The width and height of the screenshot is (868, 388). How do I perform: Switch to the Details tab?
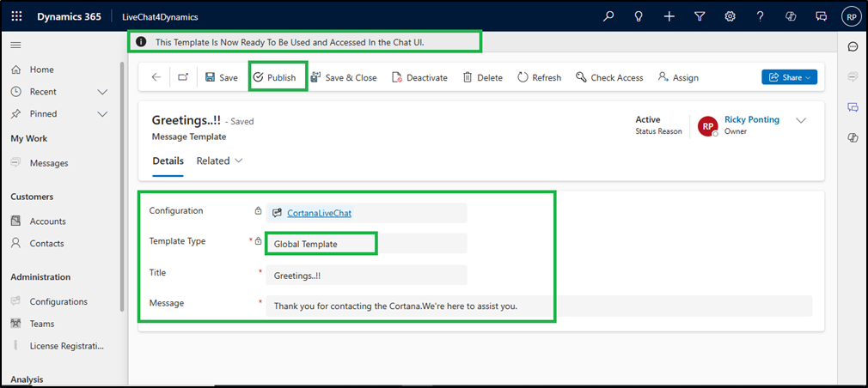click(168, 161)
